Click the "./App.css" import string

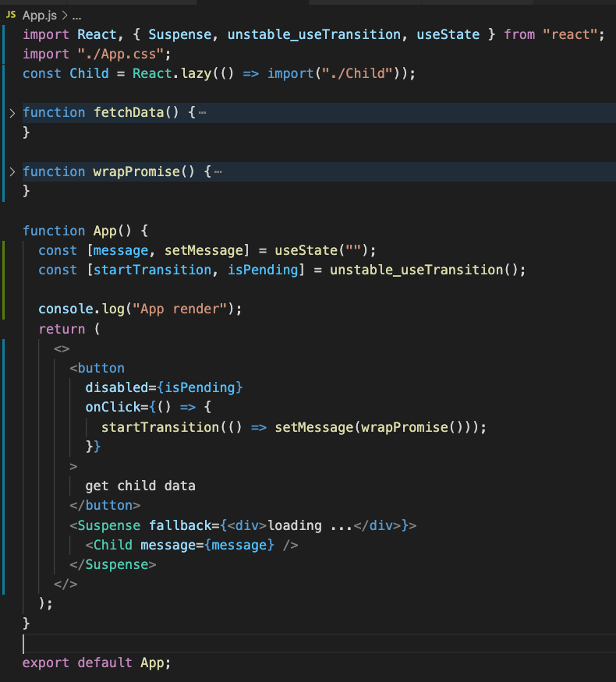pos(121,55)
